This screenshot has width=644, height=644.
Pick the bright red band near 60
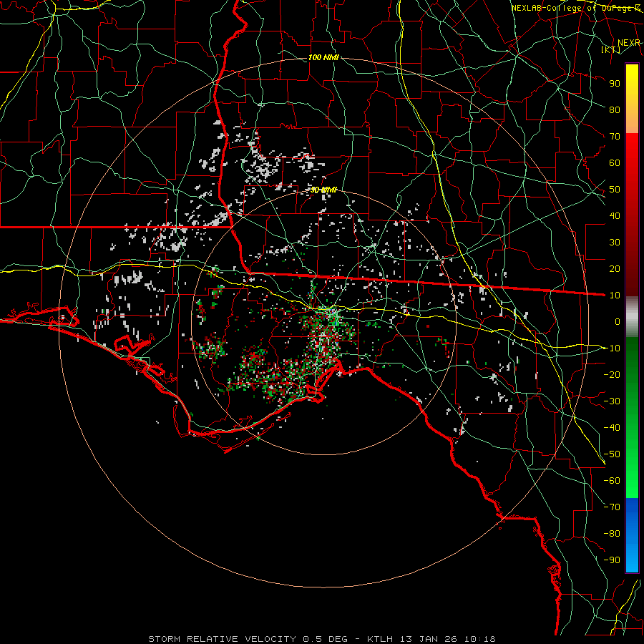pyautogui.click(x=632, y=156)
